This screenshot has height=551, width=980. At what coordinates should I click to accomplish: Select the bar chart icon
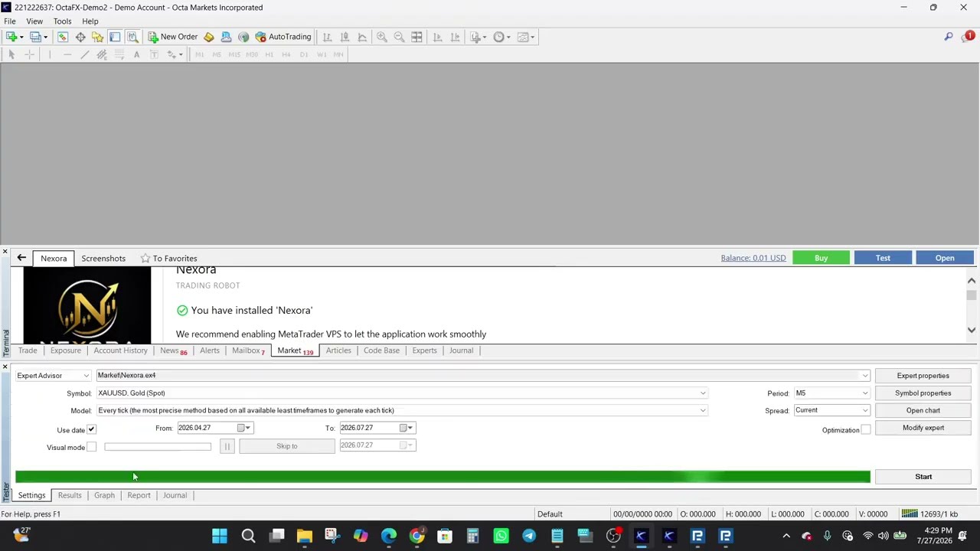pos(327,37)
